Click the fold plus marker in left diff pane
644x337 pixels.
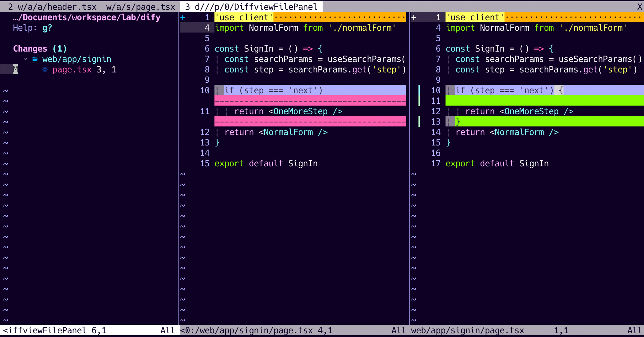[x=183, y=17]
